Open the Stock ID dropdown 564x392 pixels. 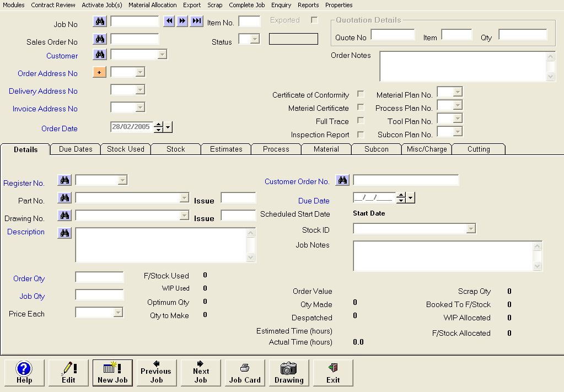pyautogui.click(x=470, y=228)
